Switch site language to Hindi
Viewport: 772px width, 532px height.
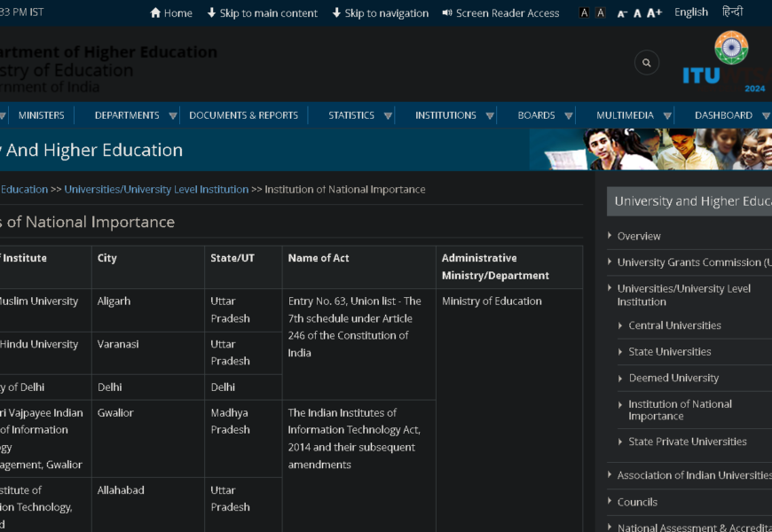click(732, 12)
